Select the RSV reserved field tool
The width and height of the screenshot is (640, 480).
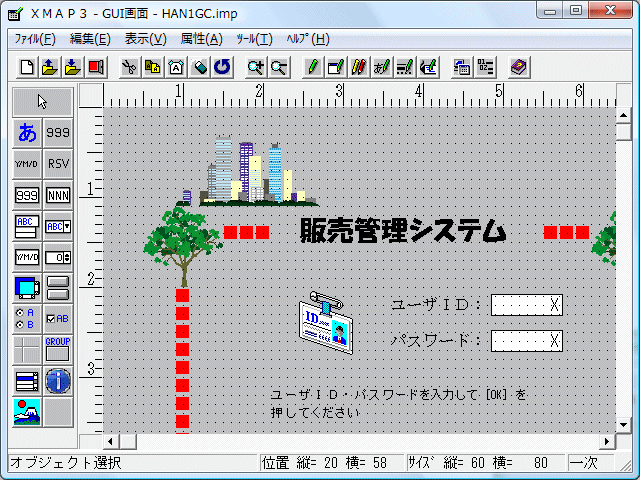58,164
